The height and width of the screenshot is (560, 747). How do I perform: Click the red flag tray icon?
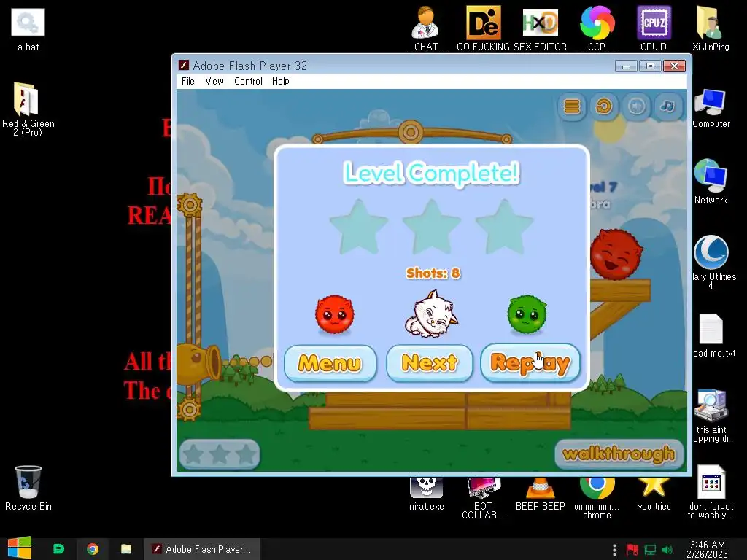[632, 550]
